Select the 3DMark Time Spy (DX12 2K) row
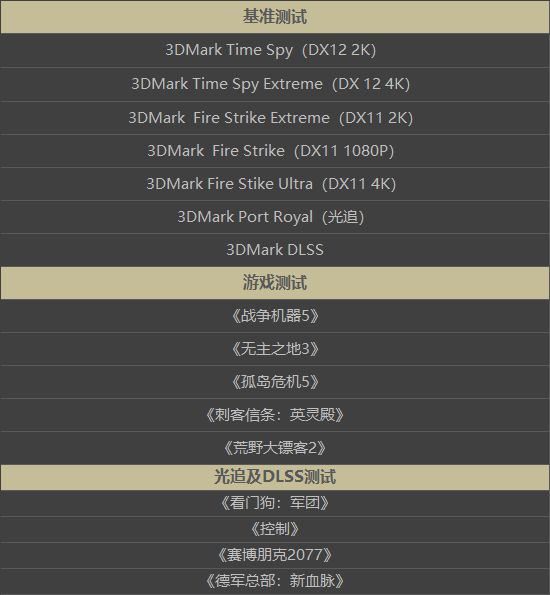The width and height of the screenshot is (550, 595). coord(275,50)
